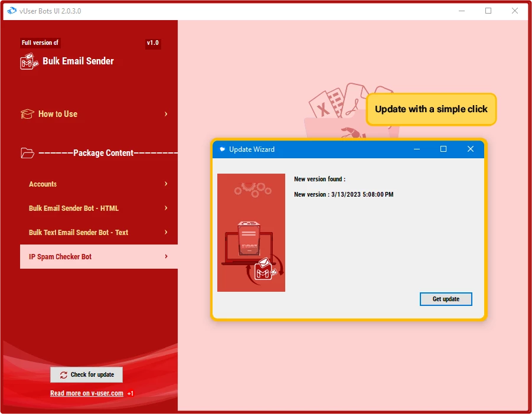The width and height of the screenshot is (532, 414).
Task: Close the vUser Bots UI main window
Action: click(515, 11)
